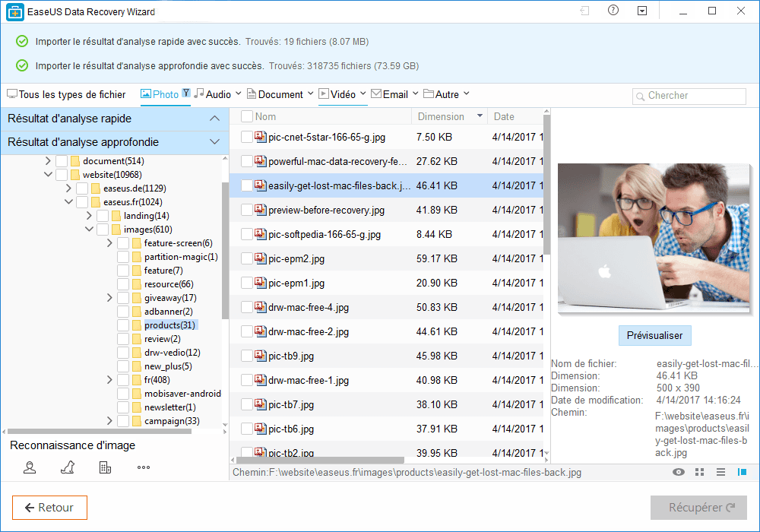Expand the giveaway(17) tree node
This screenshot has height=532, width=760.
click(x=109, y=297)
